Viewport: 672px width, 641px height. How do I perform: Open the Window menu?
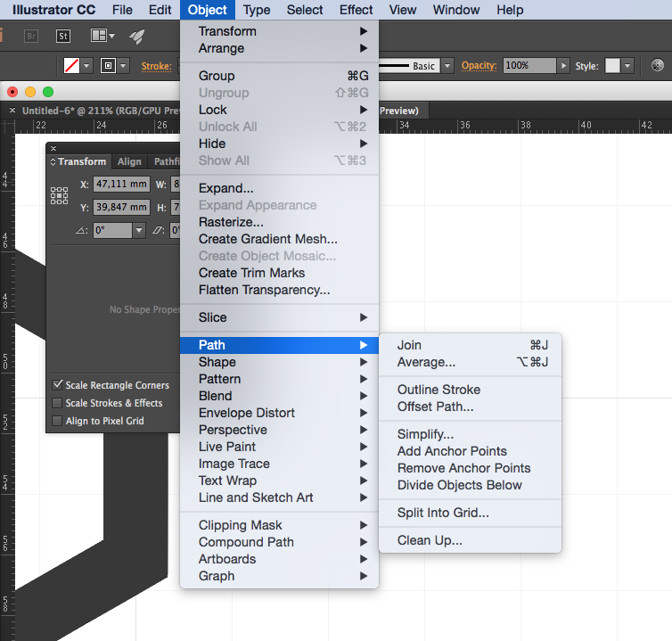tap(456, 10)
